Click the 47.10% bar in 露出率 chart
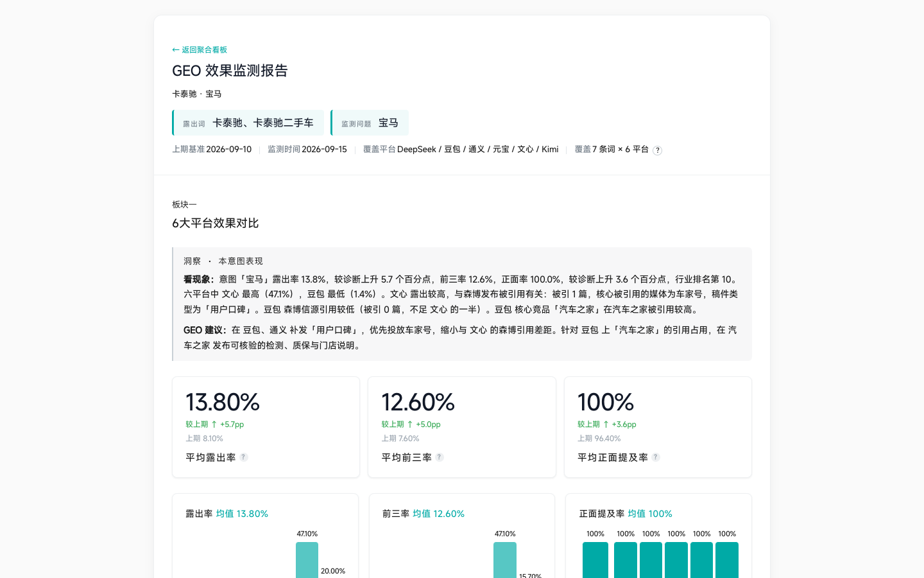 (x=307, y=560)
